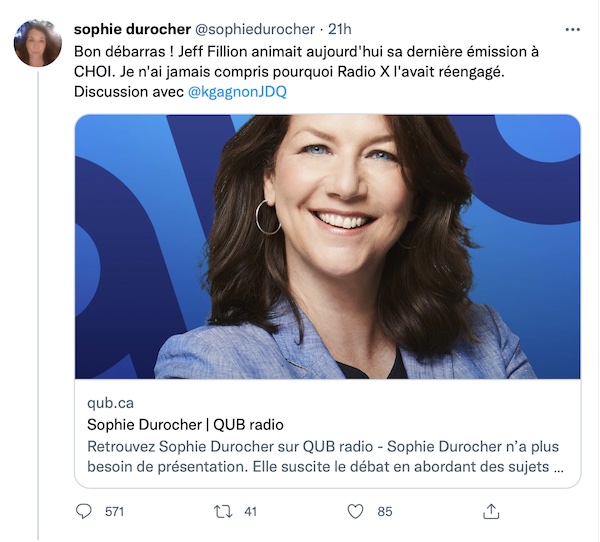Open the tweet's 21h timestamp
Screen dimensions: 600x542
point(339,29)
